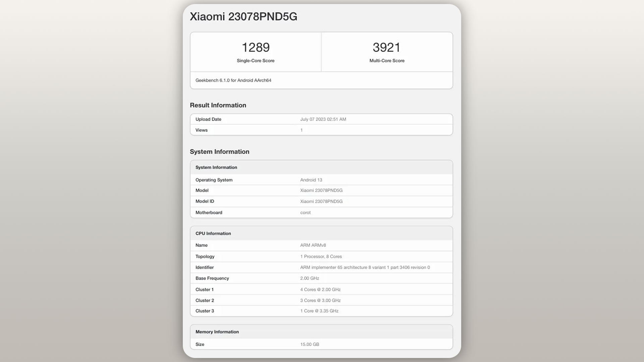Click the Single-Core Score label
This screenshot has width=644, height=362.
point(256,61)
